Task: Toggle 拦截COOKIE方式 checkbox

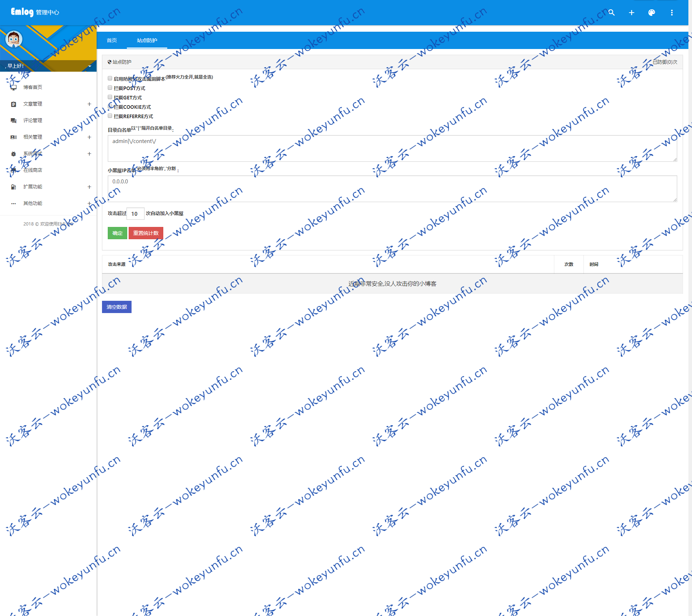Action: [110, 106]
